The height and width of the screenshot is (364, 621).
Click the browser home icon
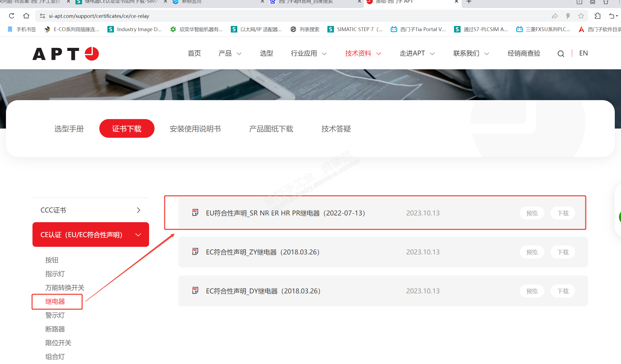point(26,16)
